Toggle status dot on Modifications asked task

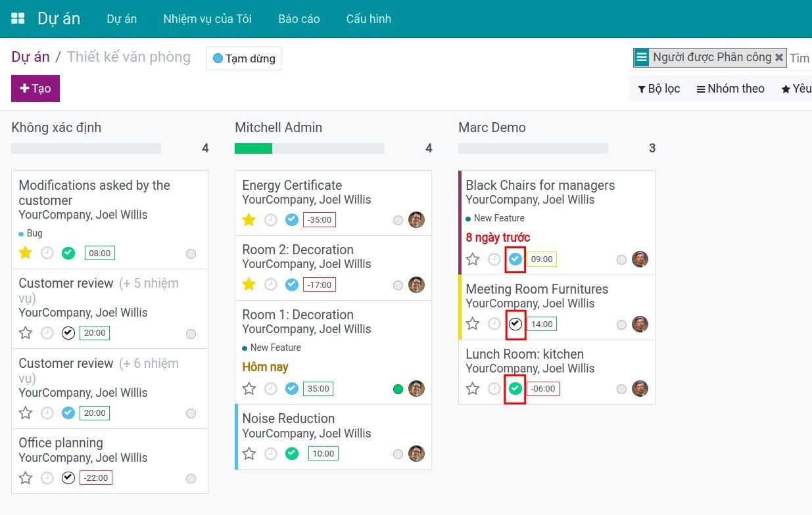tap(191, 254)
